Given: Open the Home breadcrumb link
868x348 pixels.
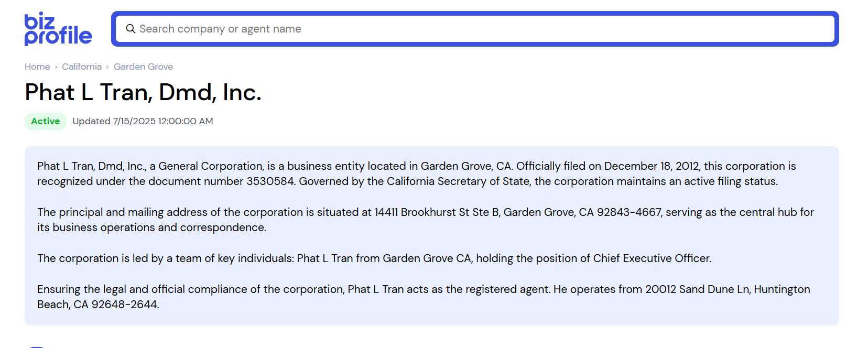Looking at the screenshot, I should coord(37,67).
